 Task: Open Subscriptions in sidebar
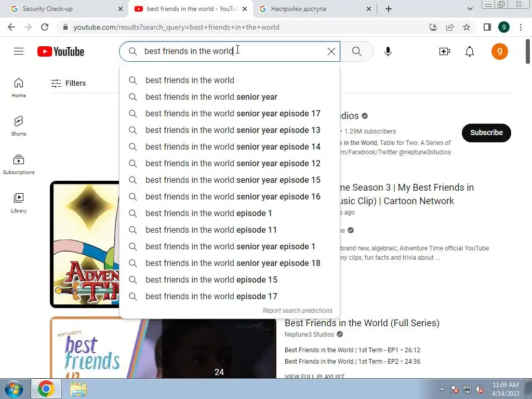tap(19, 165)
